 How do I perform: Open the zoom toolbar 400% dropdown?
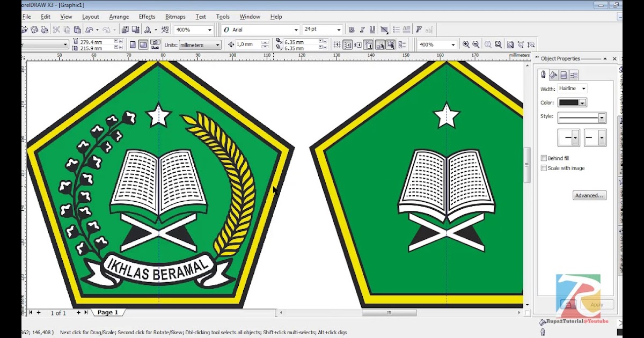(x=453, y=45)
